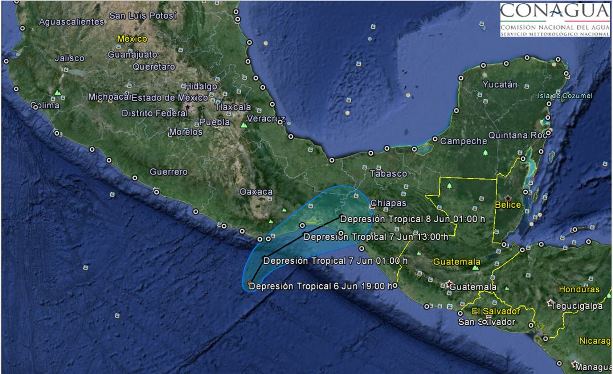Select the star capital marker beside Guatemala city

point(449,284)
